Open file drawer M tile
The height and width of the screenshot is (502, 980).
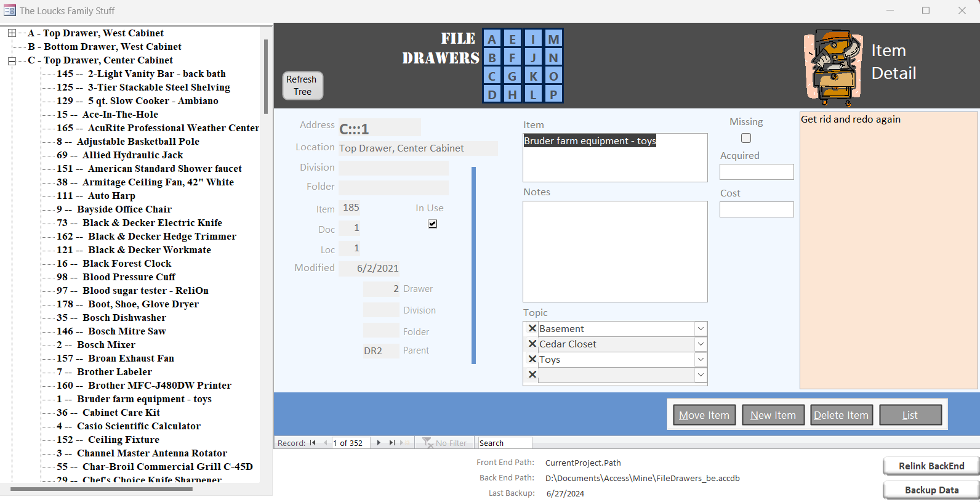click(553, 39)
